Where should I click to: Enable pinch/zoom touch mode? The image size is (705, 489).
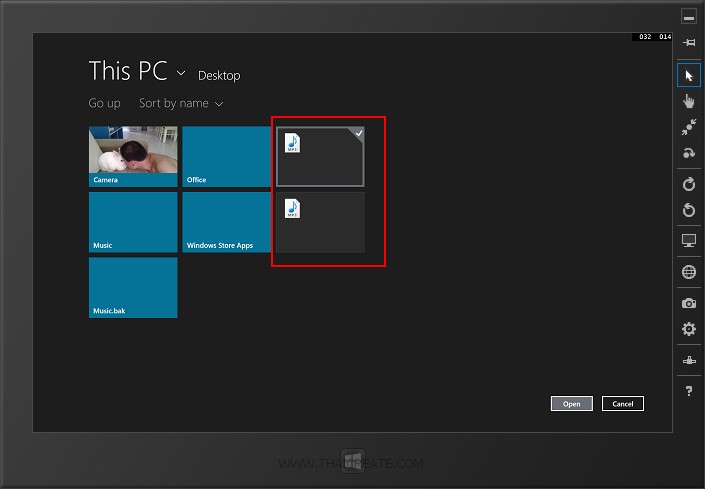tap(688, 127)
